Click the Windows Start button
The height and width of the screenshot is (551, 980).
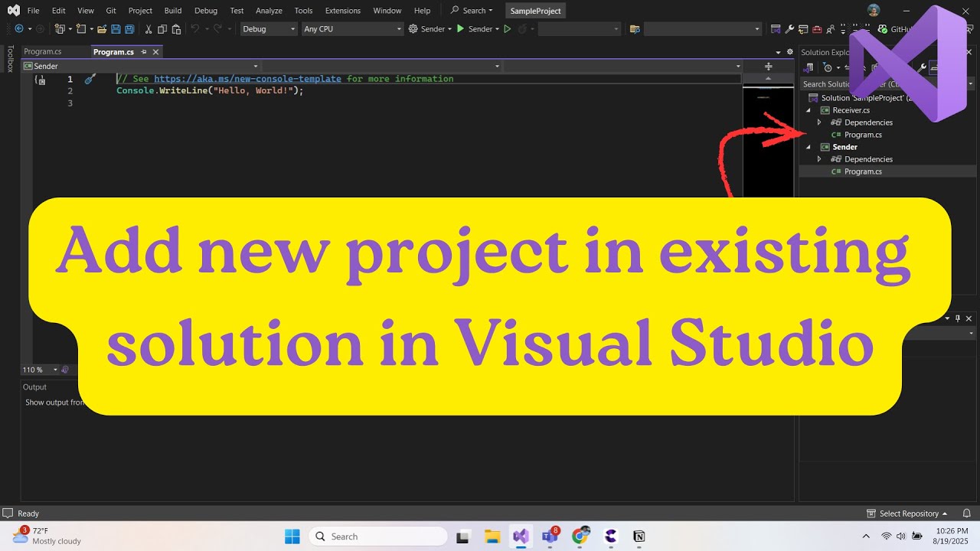pyautogui.click(x=292, y=536)
